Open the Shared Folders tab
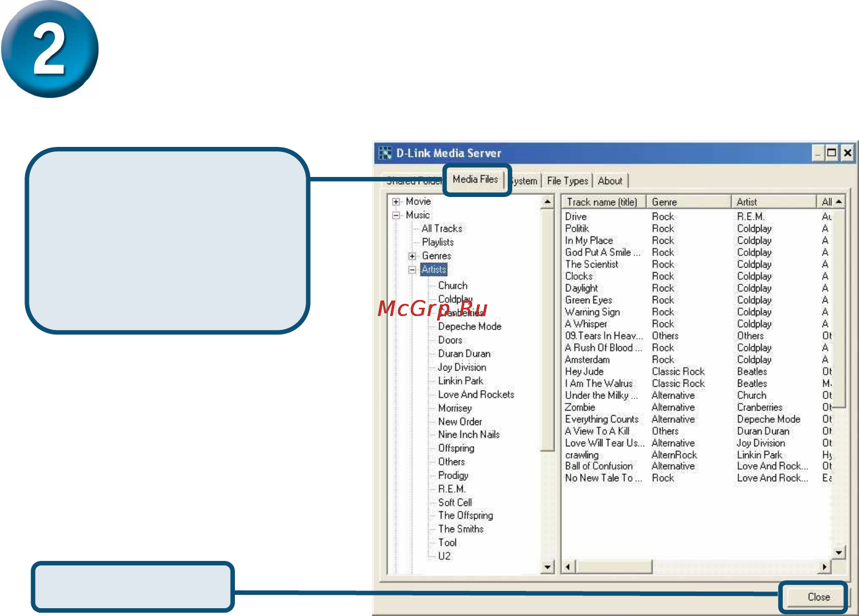The image size is (859, 616). tap(414, 181)
